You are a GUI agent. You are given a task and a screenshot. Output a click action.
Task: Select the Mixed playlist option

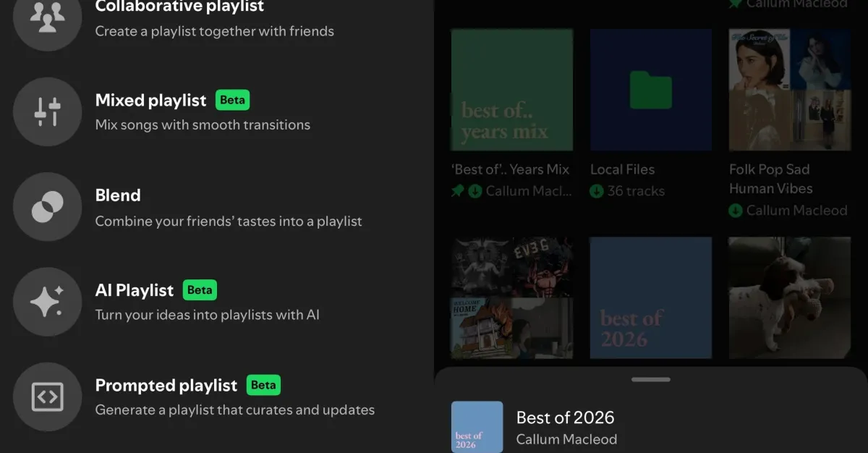click(x=150, y=101)
